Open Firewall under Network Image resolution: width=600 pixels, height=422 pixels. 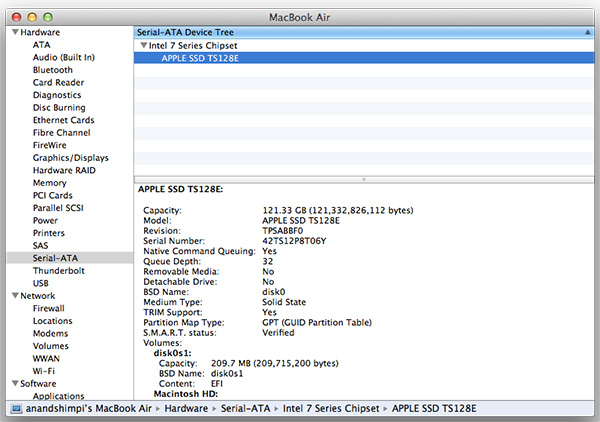point(49,308)
